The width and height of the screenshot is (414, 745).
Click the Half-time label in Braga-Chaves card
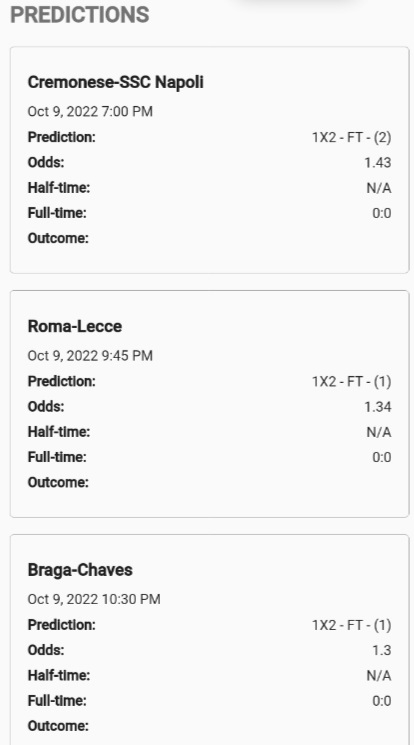(x=59, y=675)
